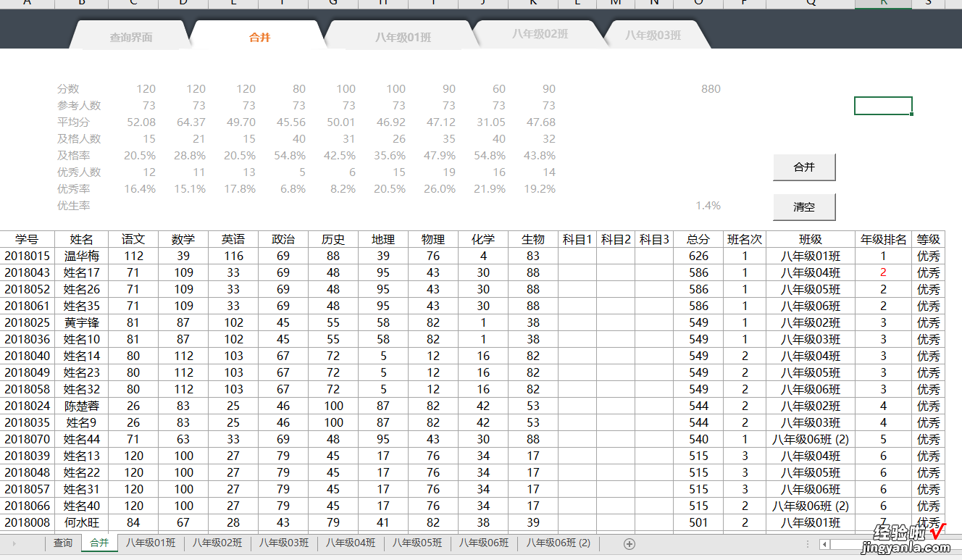
Task: Open the 八年级05班 bottom sheet tab
Action: click(417, 543)
